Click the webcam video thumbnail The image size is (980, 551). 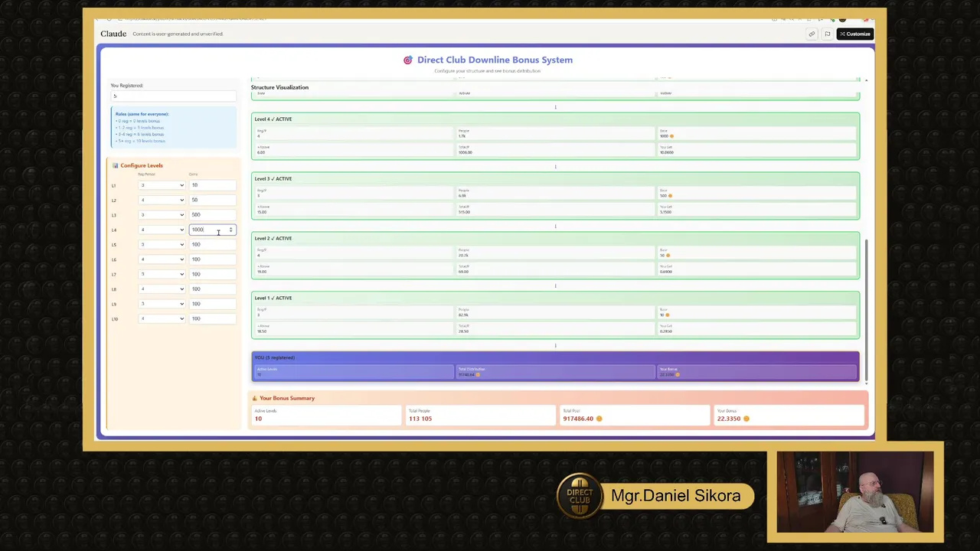click(855, 492)
